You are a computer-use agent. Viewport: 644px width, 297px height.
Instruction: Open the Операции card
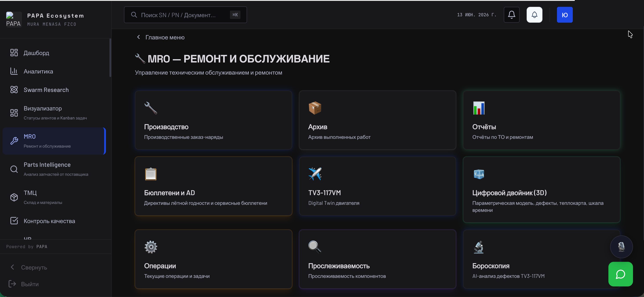pos(213,259)
